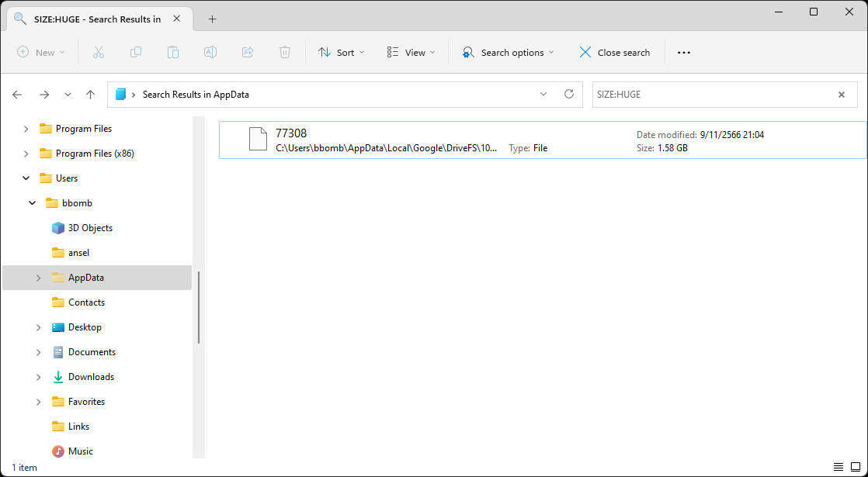Click the Share icon in toolbar
This screenshot has width=868, height=477.
click(x=248, y=52)
